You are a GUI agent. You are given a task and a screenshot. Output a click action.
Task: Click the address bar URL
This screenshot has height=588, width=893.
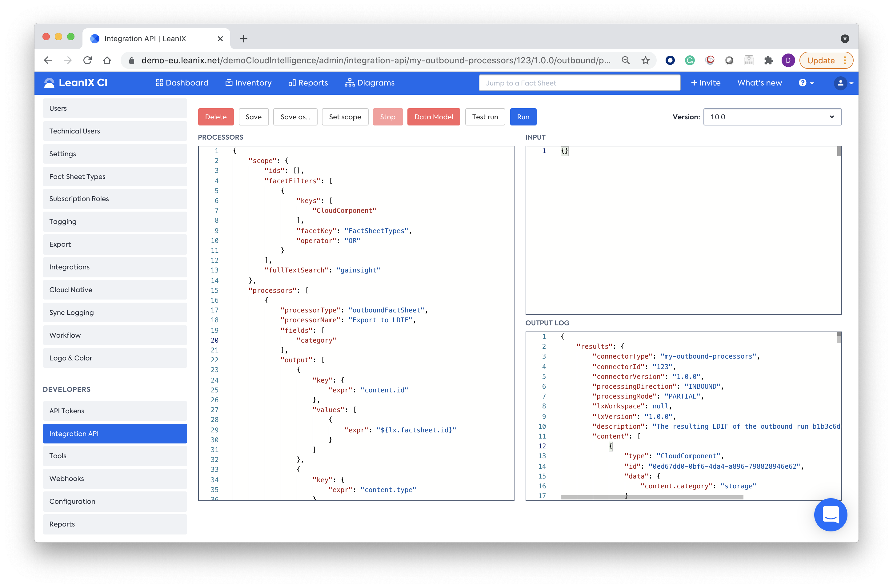[x=376, y=60]
